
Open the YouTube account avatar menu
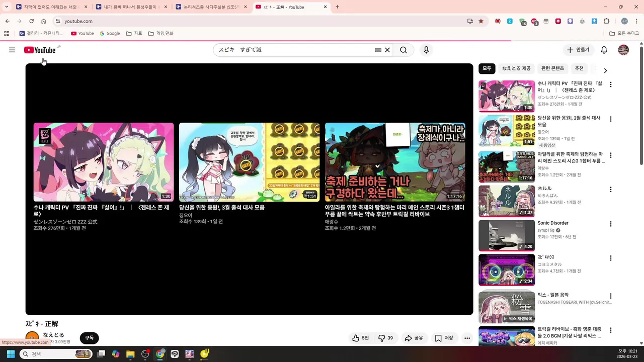[x=623, y=50]
